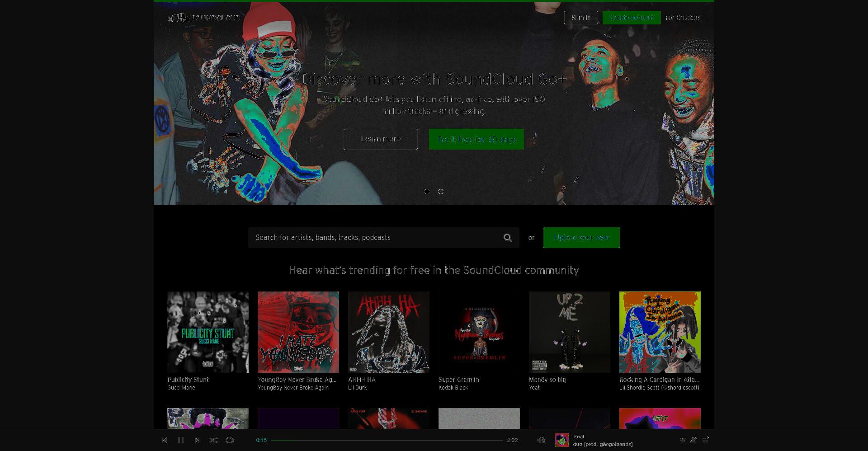Viewport: 868px width, 451px height.
Task: Open I Hate YoungBoy album artwork
Action: point(298,332)
